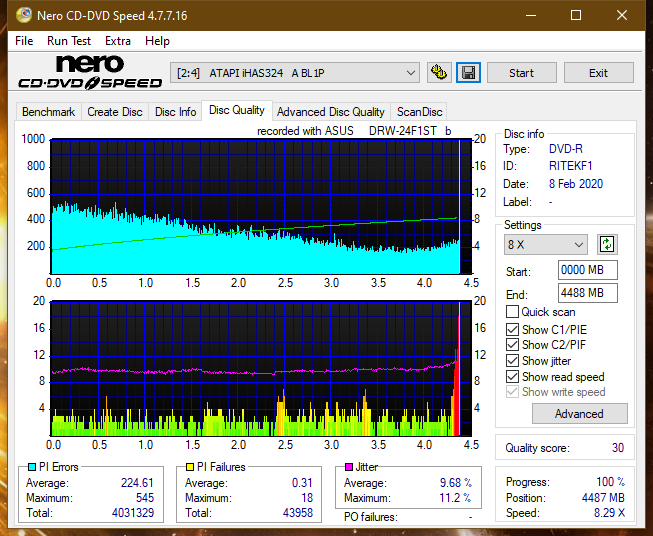Select the Disc Quality tab
The image size is (653, 536).
(x=237, y=110)
